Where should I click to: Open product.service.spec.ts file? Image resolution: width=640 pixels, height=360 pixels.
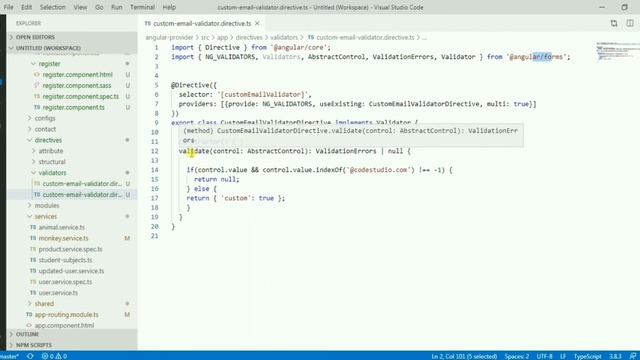[x=70, y=249]
